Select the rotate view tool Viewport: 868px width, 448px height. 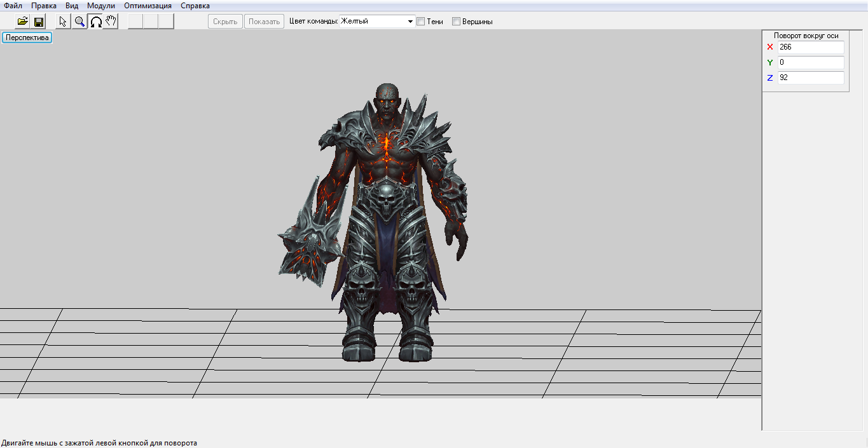(x=95, y=22)
